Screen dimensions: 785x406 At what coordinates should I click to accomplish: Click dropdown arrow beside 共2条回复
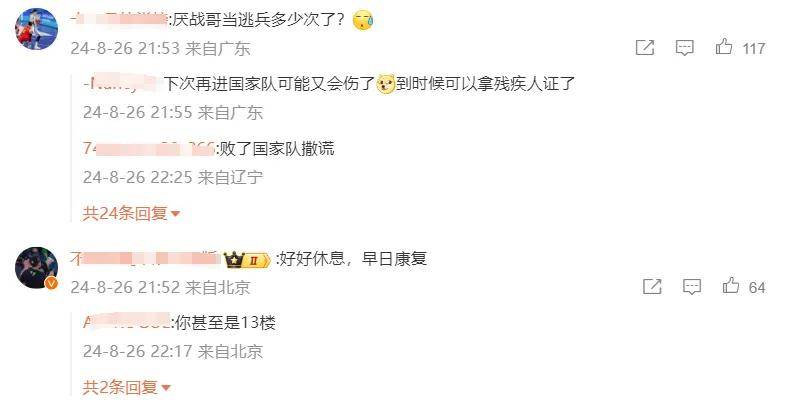pos(166,388)
